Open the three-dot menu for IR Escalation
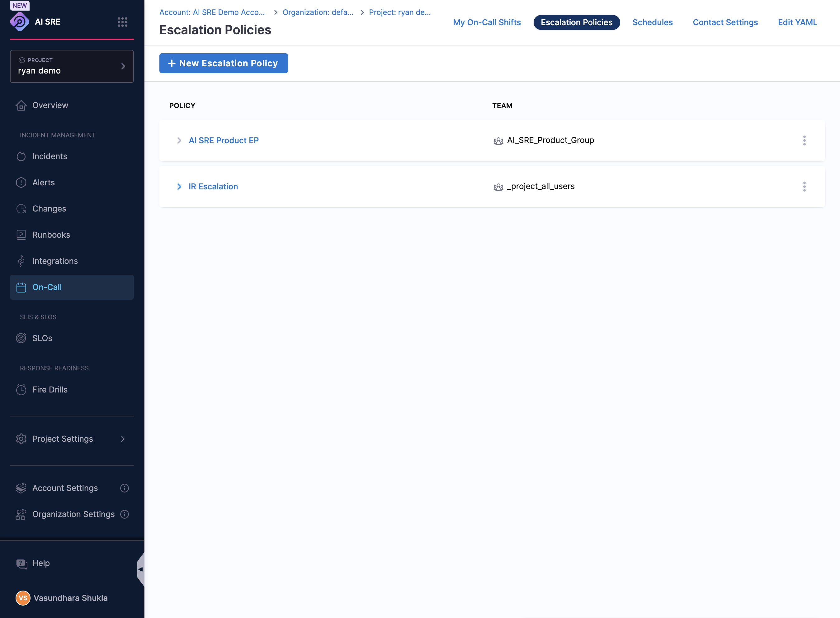Image resolution: width=840 pixels, height=618 pixels. pyautogui.click(x=804, y=187)
